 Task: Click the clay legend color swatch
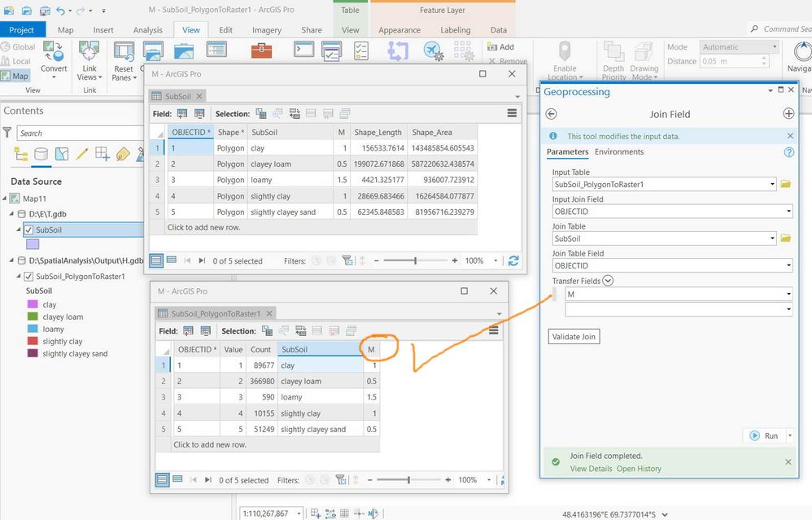[x=33, y=304]
